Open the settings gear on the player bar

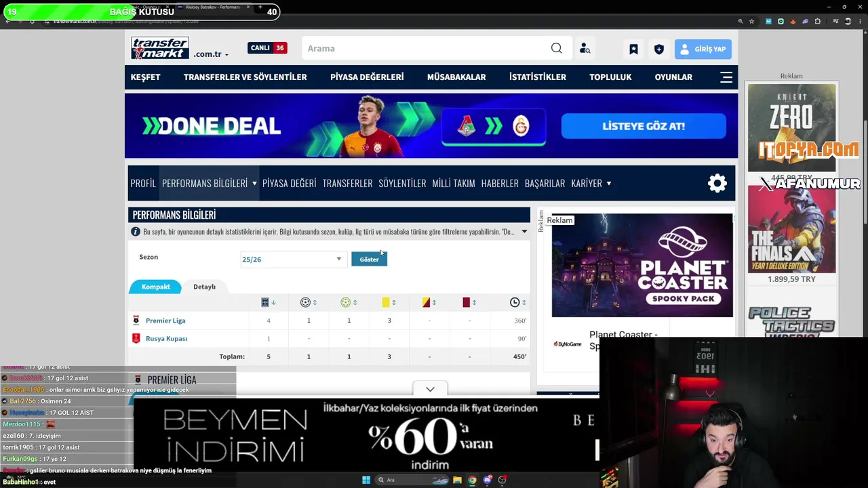point(717,183)
